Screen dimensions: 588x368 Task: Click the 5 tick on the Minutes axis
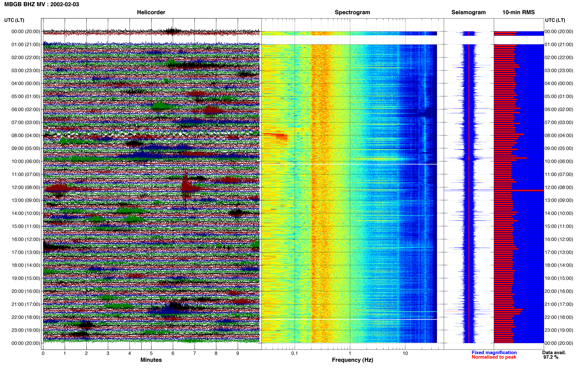(151, 353)
